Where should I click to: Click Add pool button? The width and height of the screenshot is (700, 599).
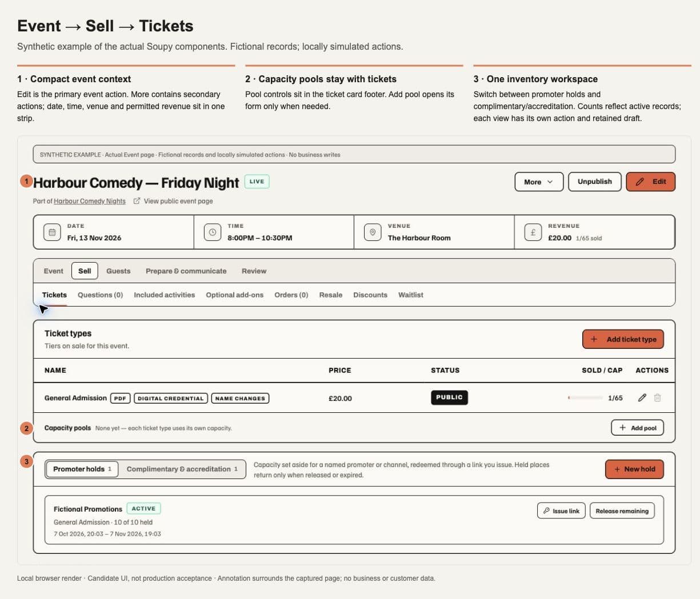(637, 428)
